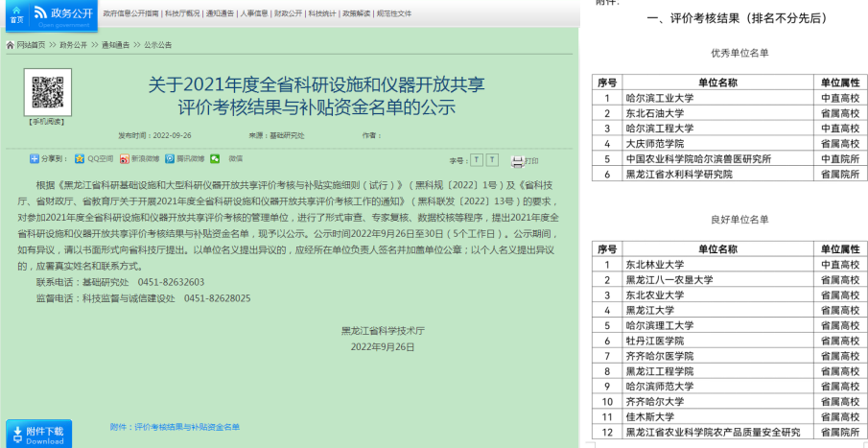Click 网站首页 breadcrumb link
Image resolution: width=868 pixels, height=448 pixels.
(30, 45)
